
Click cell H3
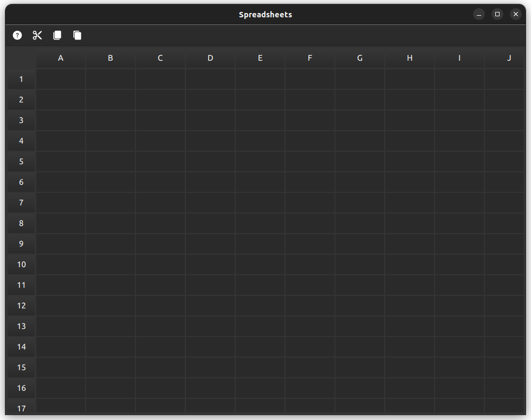pos(409,120)
